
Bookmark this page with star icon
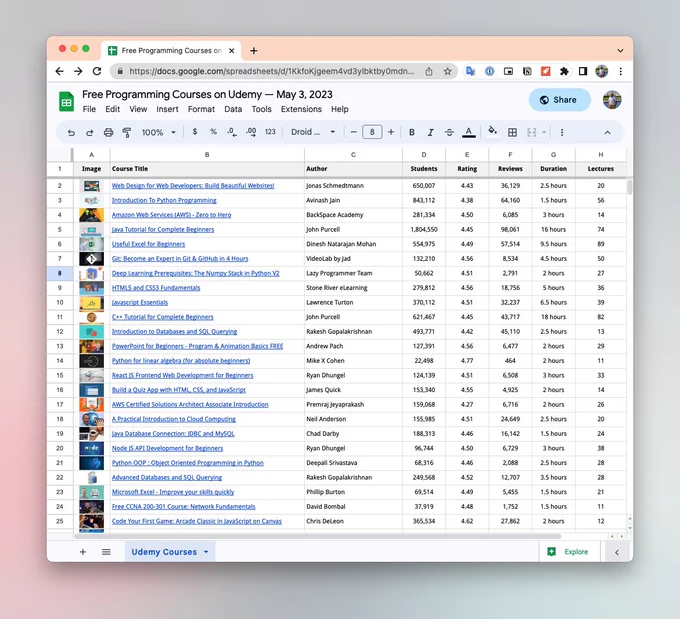point(448,72)
